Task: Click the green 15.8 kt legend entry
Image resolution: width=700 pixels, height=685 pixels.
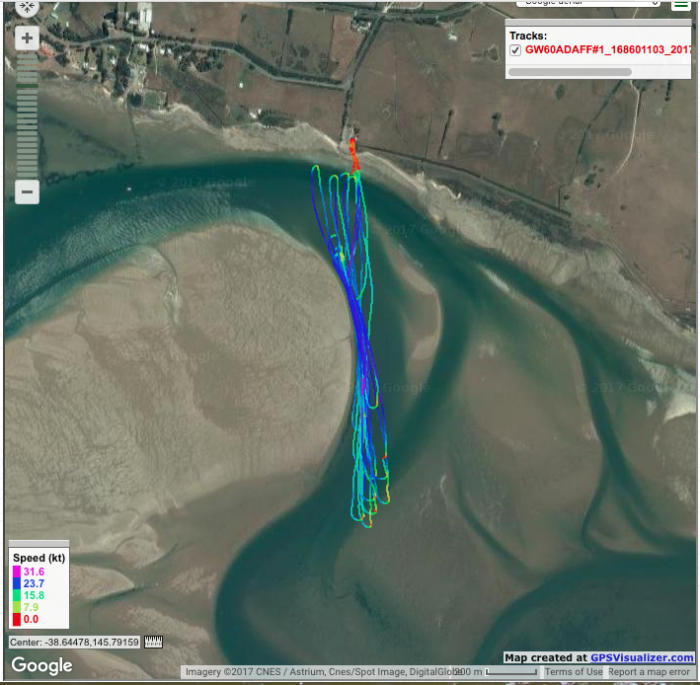Action: tap(29, 595)
